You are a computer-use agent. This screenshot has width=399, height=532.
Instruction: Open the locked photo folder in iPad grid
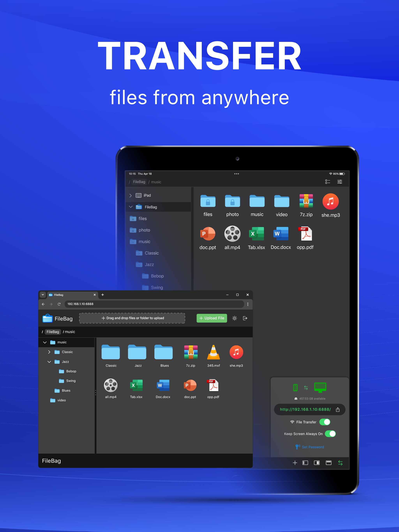pyautogui.click(x=232, y=206)
